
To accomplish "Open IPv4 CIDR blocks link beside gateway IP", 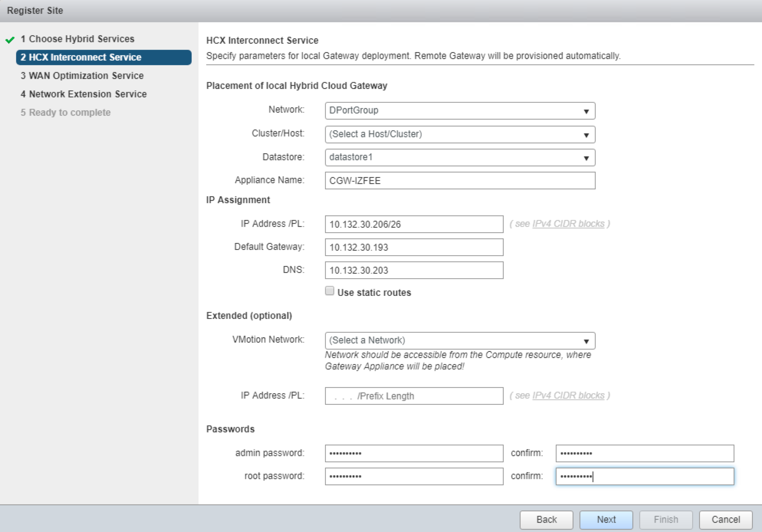I will point(568,224).
